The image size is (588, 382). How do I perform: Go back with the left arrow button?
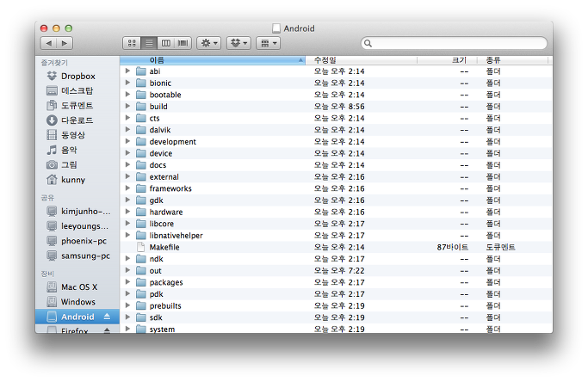49,44
